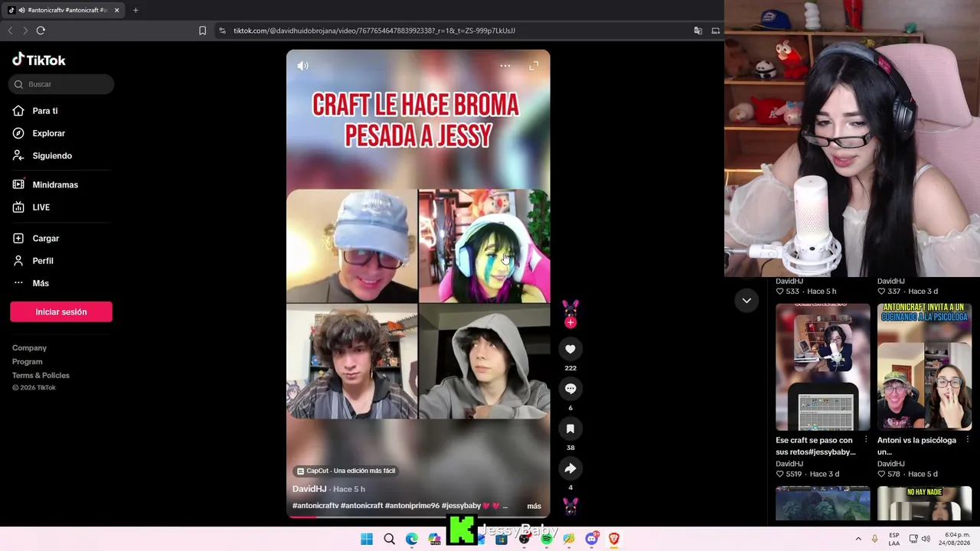Show hidden system tray icons
The width and height of the screenshot is (980, 551).
(858, 539)
